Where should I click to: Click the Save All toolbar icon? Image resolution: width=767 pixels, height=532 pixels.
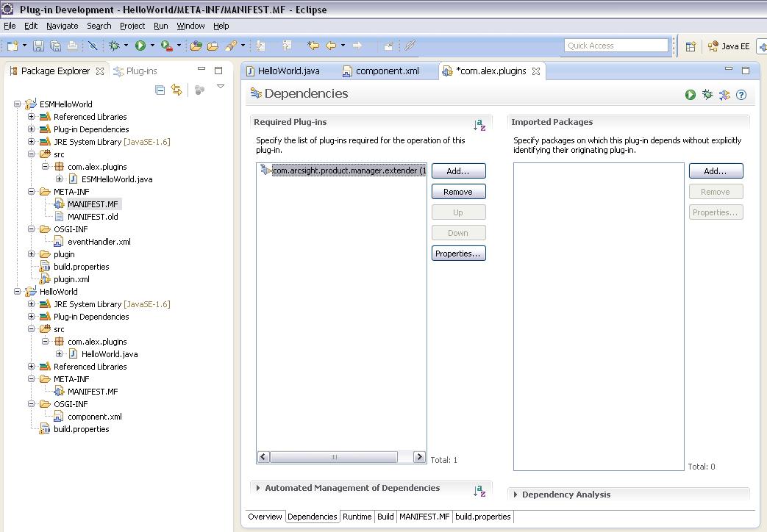[x=55, y=46]
